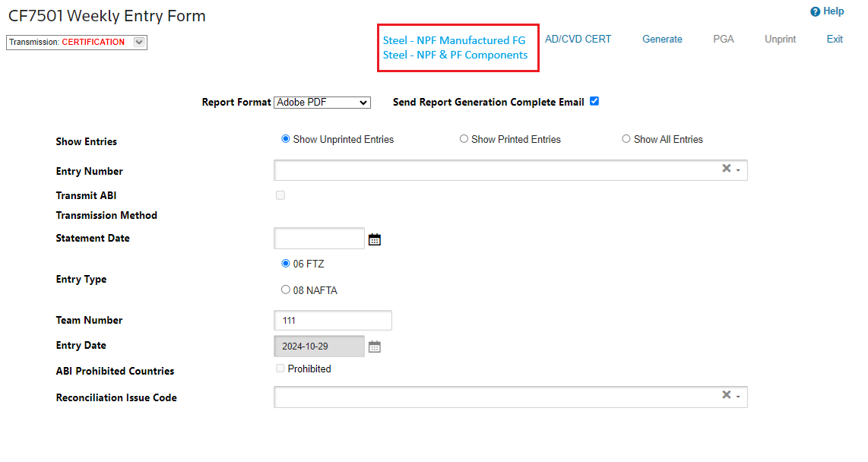
Task: Expand the Reconciliation Issue Code dropdown arrow
Action: tap(738, 396)
